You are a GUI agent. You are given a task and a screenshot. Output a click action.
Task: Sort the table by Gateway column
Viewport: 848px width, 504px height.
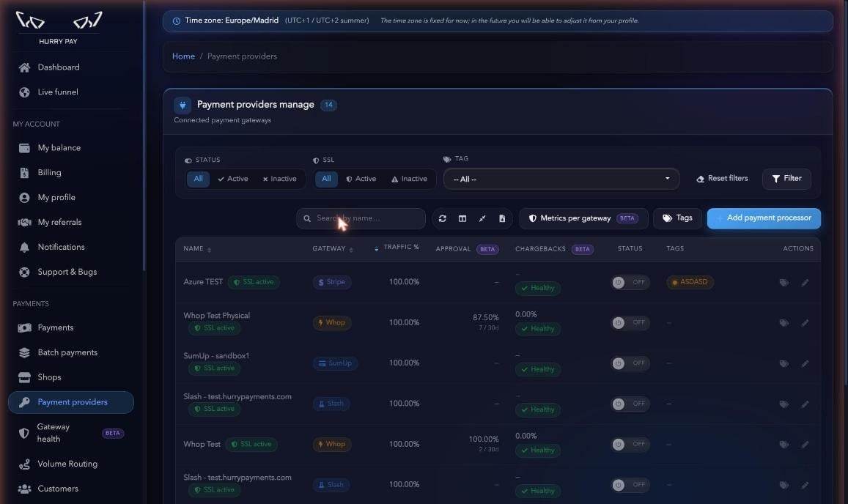[333, 249]
